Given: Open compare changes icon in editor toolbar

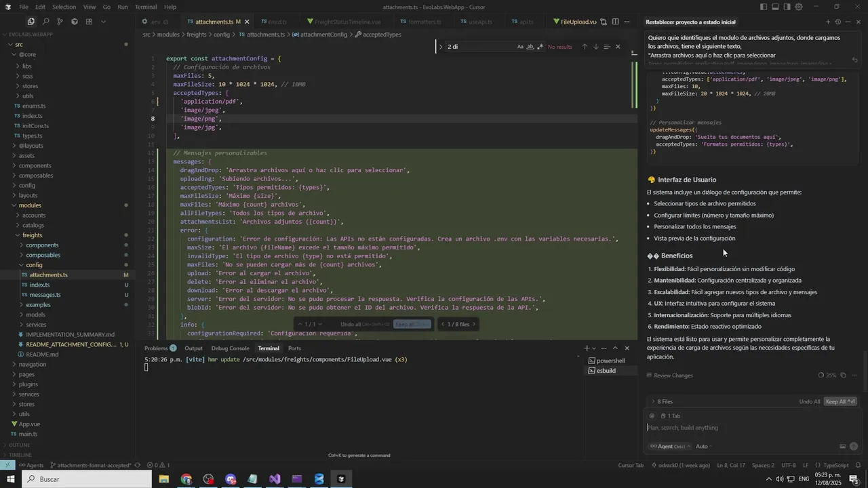Looking at the screenshot, I should click(604, 22).
